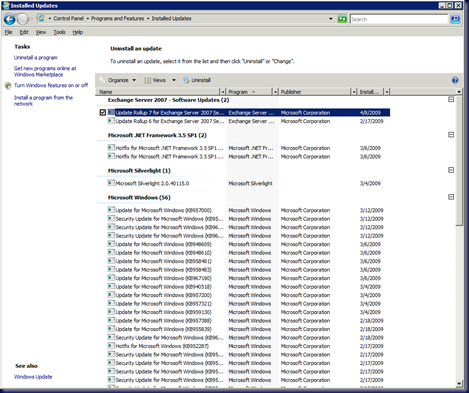Click the Name column header

tap(158, 92)
